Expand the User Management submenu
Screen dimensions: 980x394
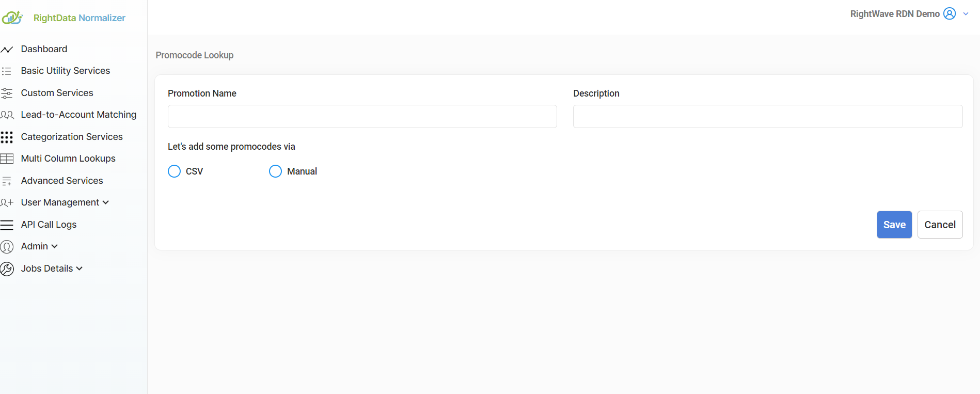coord(106,202)
